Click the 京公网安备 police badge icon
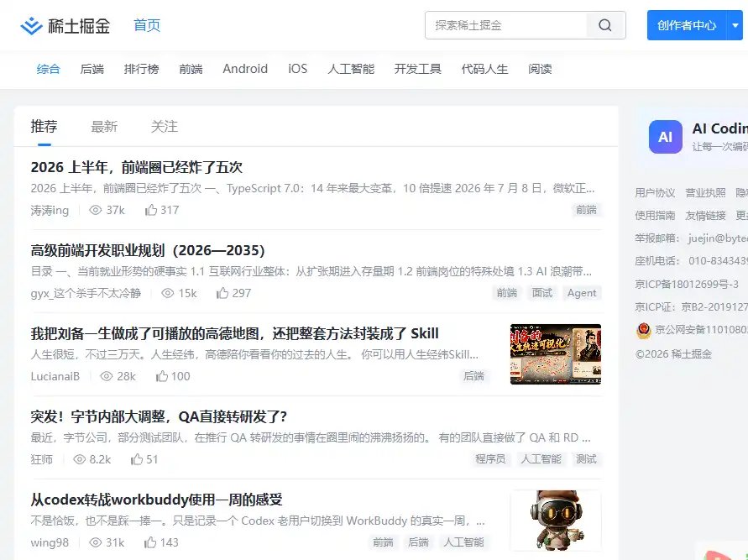748x560 pixels. 644,330
